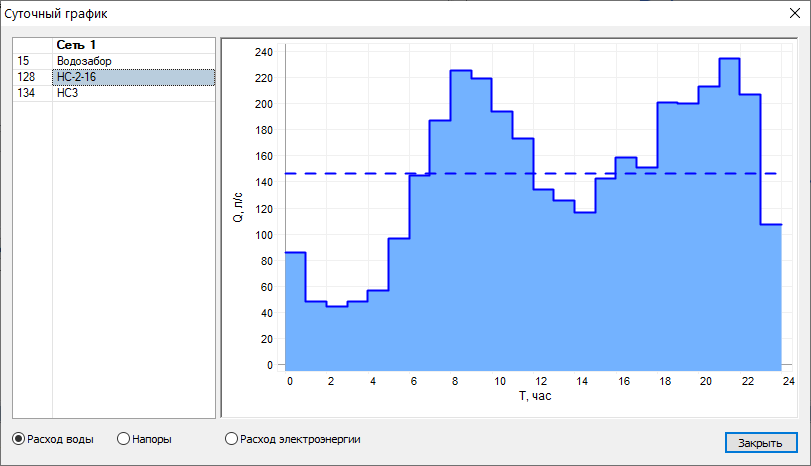The image size is (811, 466).
Task: Click the number 134 cell
Action: 26,93
